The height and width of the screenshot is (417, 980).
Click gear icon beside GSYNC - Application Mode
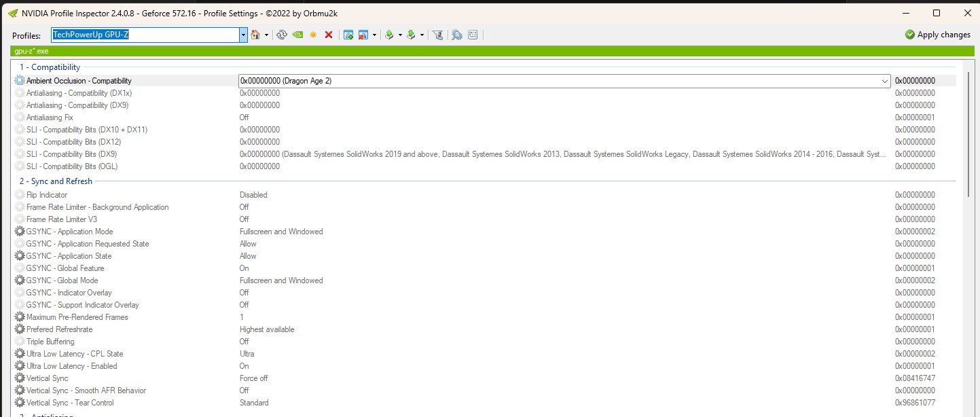[x=20, y=232]
